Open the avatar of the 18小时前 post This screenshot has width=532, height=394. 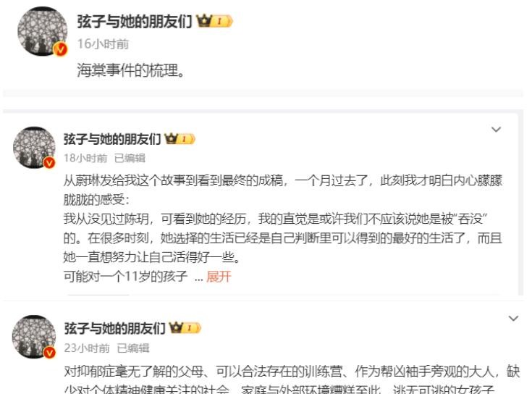point(34,147)
